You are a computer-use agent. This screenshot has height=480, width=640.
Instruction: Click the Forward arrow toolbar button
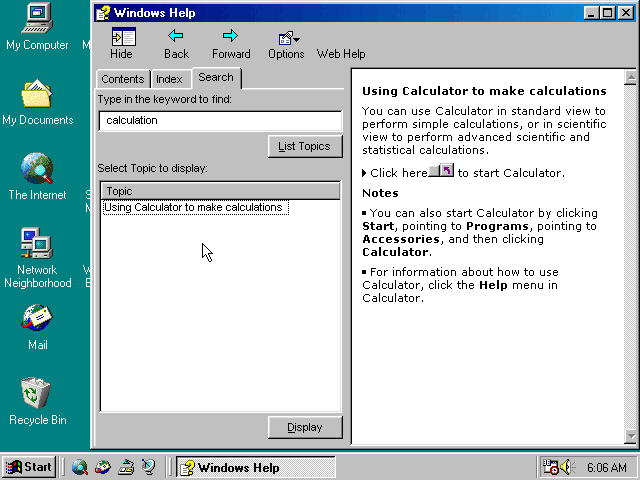231,43
